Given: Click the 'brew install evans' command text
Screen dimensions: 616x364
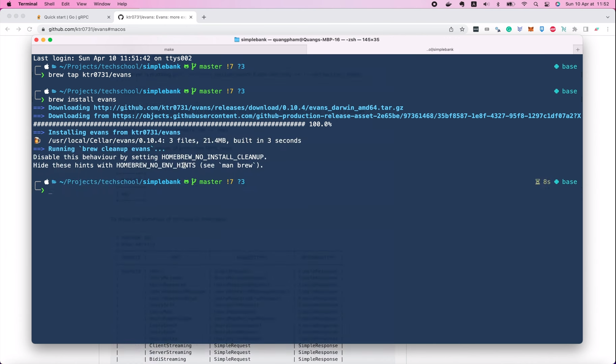Looking at the screenshot, I should pyautogui.click(x=82, y=99).
